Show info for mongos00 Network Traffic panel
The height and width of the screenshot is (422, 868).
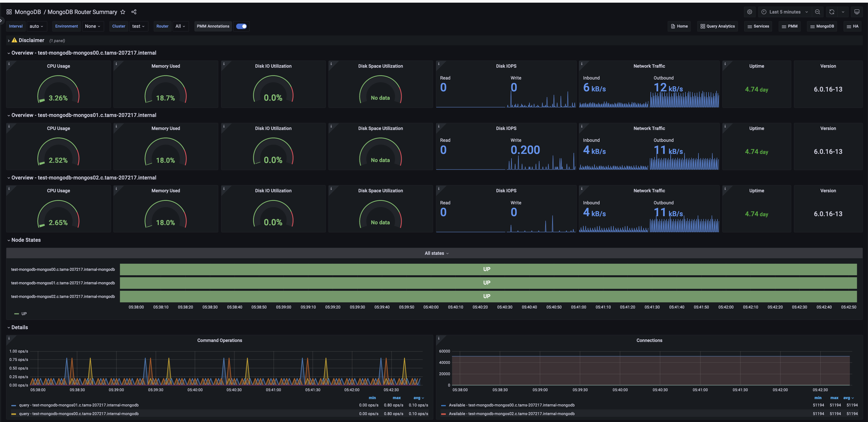click(x=582, y=64)
